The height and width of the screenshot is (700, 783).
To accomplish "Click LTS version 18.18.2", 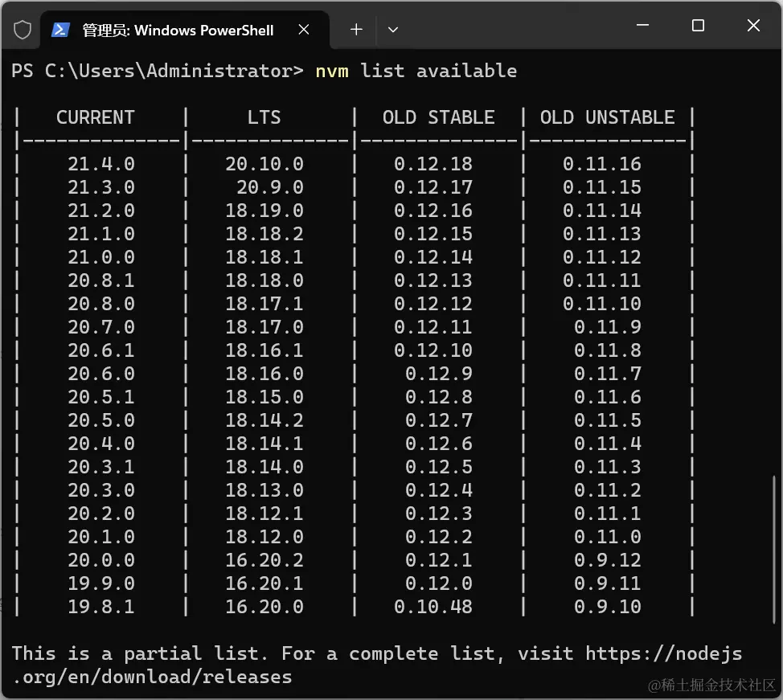I will click(x=264, y=234).
